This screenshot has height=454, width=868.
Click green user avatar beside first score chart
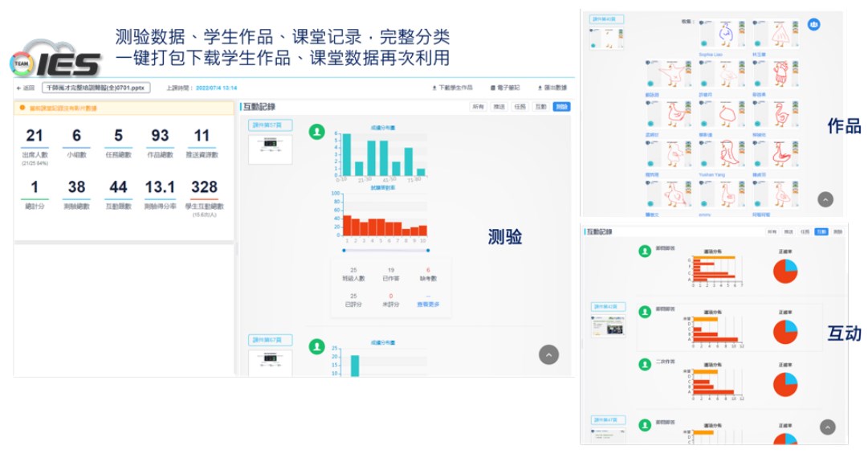click(x=317, y=131)
